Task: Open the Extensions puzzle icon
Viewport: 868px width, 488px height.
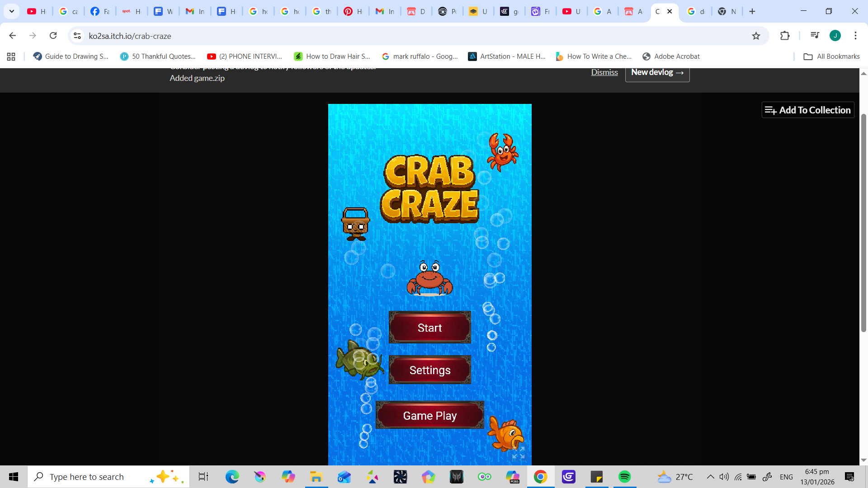Action: pyautogui.click(x=785, y=36)
